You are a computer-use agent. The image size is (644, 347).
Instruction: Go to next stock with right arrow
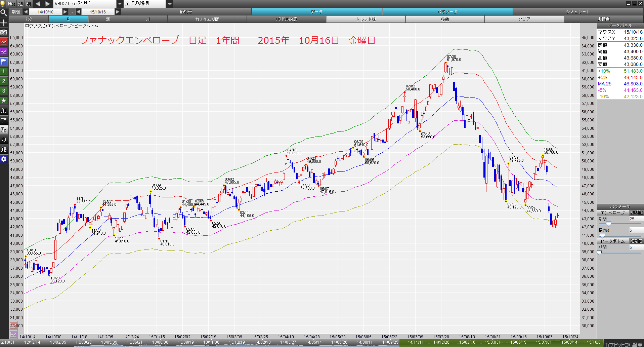coord(48,4)
